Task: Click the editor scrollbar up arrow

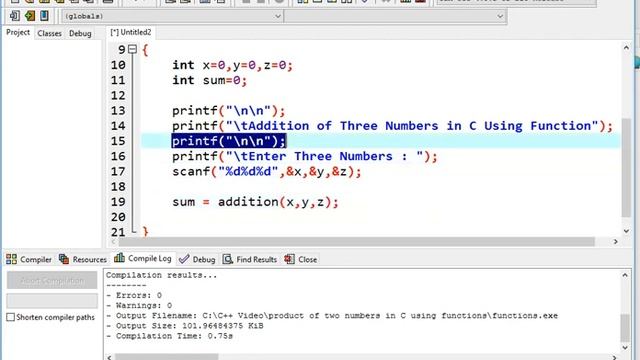Action: (626, 48)
